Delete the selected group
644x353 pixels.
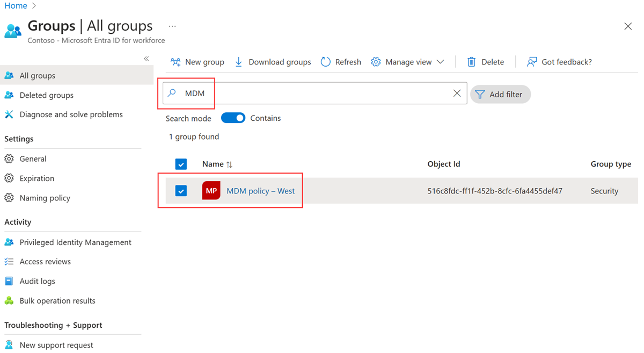click(485, 62)
